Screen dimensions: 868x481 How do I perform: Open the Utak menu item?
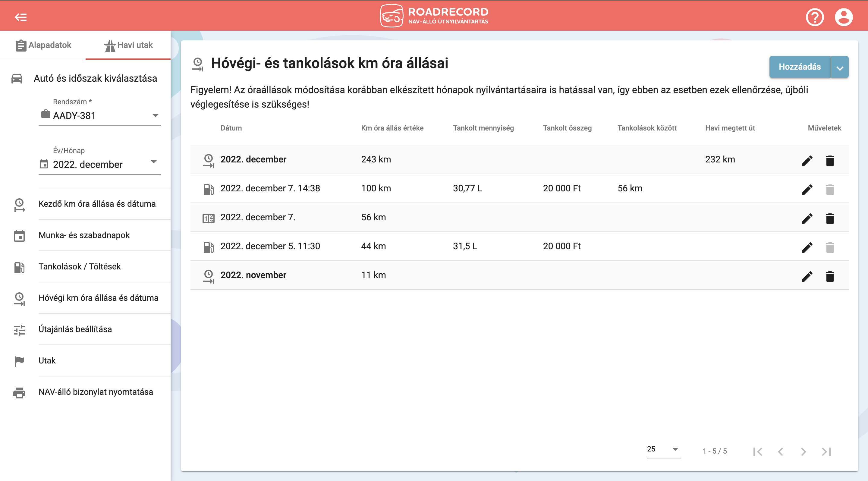click(x=47, y=360)
